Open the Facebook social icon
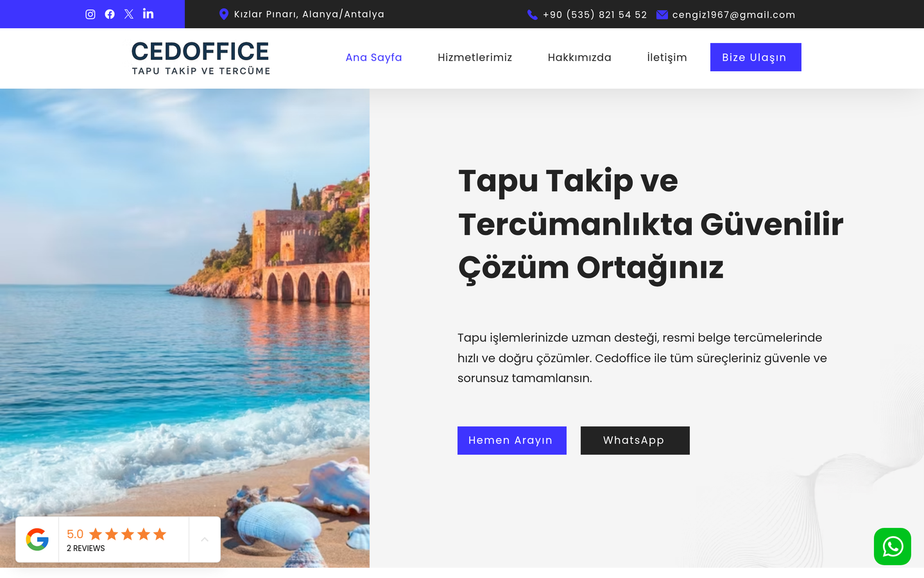The height and width of the screenshot is (578, 924). click(110, 14)
